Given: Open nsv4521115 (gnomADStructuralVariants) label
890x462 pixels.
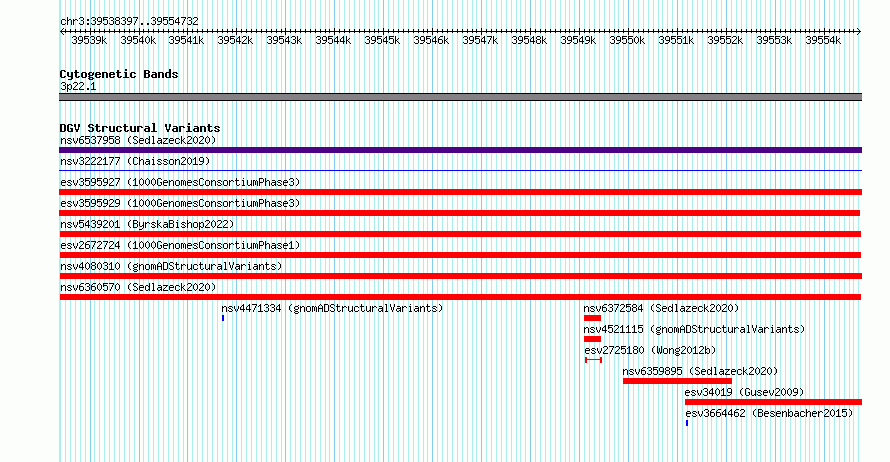Looking at the screenshot, I should coord(694,329).
